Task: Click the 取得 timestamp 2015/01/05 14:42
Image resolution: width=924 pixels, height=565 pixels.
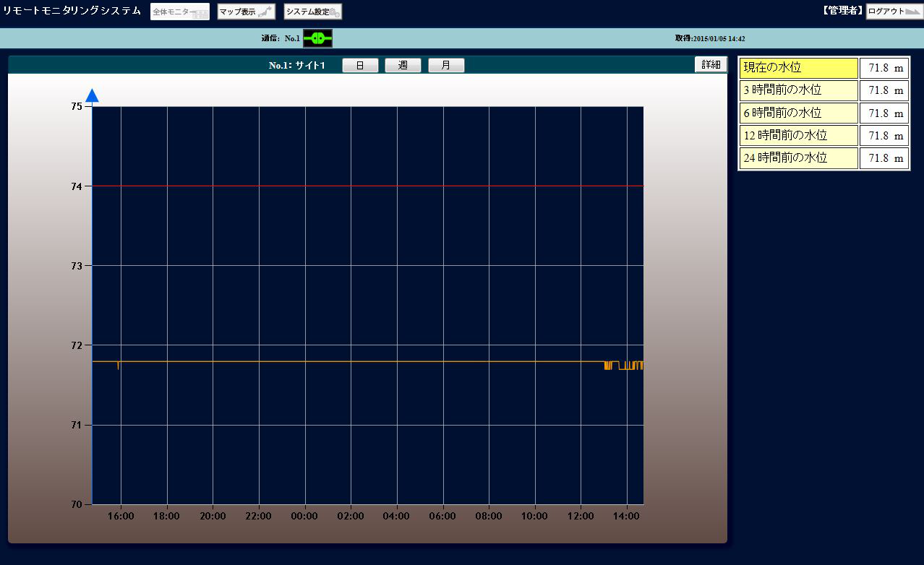Action: [x=710, y=38]
